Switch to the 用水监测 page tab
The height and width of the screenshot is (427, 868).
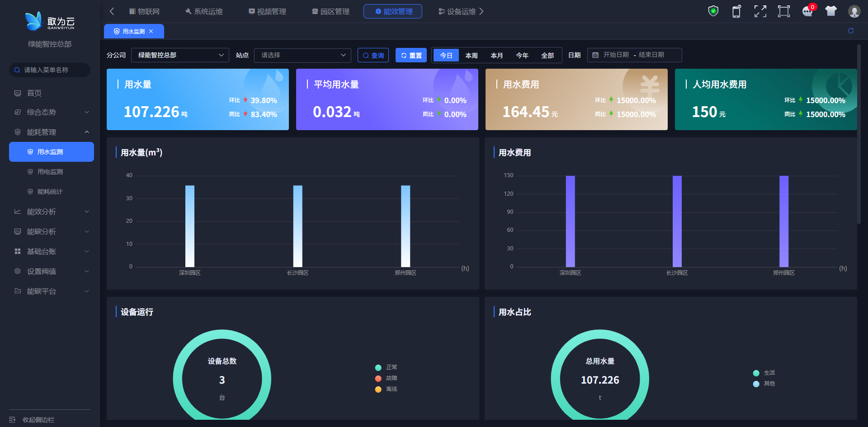pos(134,31)
